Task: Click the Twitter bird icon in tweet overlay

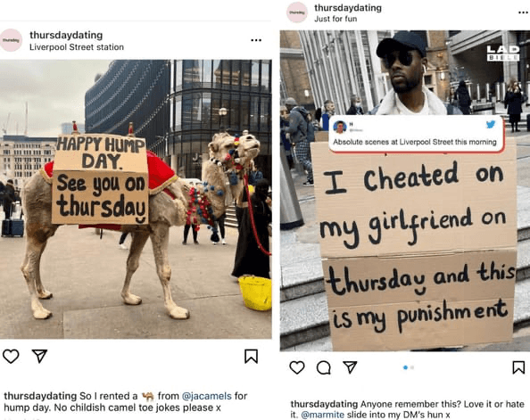Action: (x=491, y=124)
